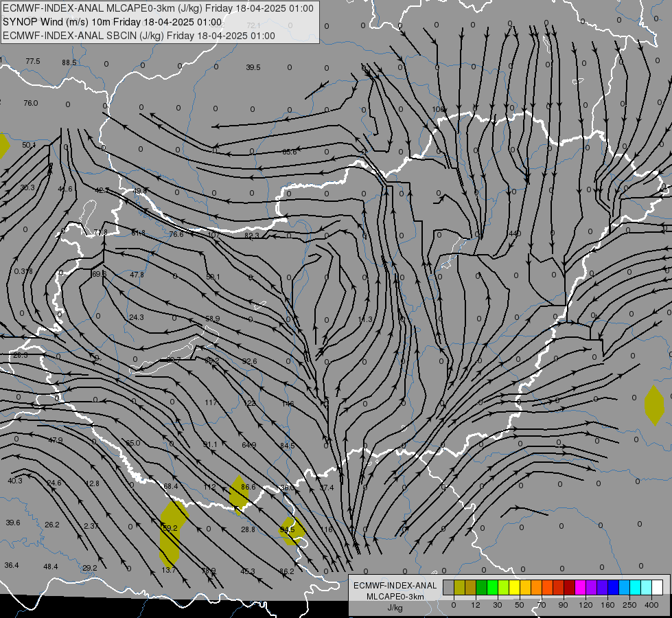Click the map value 86.2
Image resolution: width=672 pixels, height=618 pixels.
[287, 571]
